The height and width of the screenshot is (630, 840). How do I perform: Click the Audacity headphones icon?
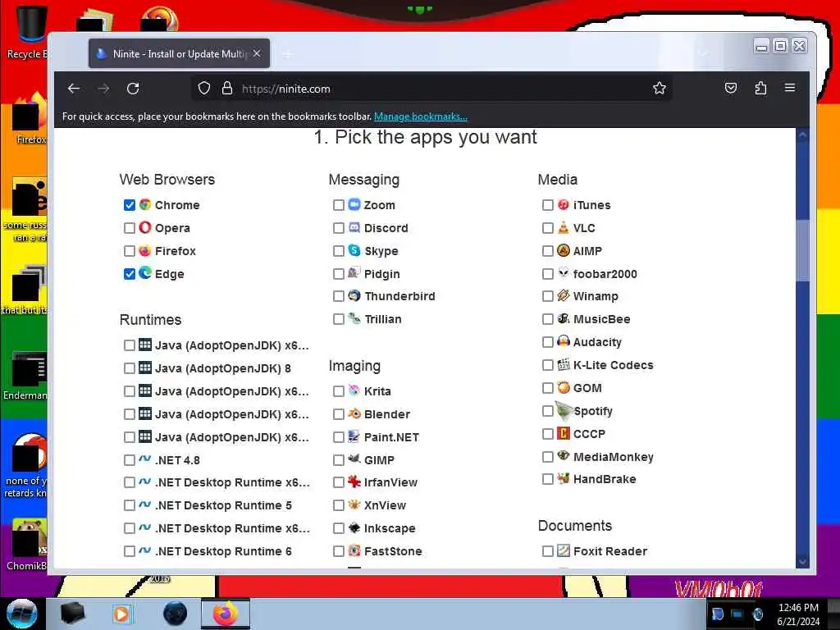[563, 341]
